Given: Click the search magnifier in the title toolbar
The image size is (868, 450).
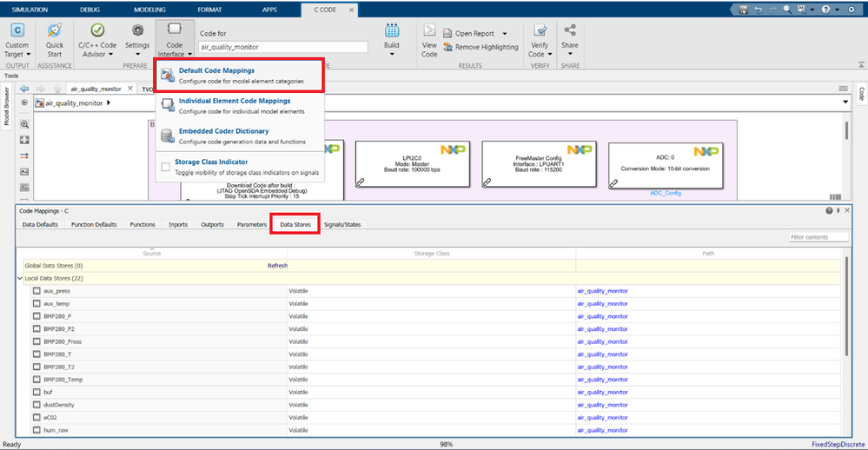Looking at the screenshot, I should coord(786,10).
